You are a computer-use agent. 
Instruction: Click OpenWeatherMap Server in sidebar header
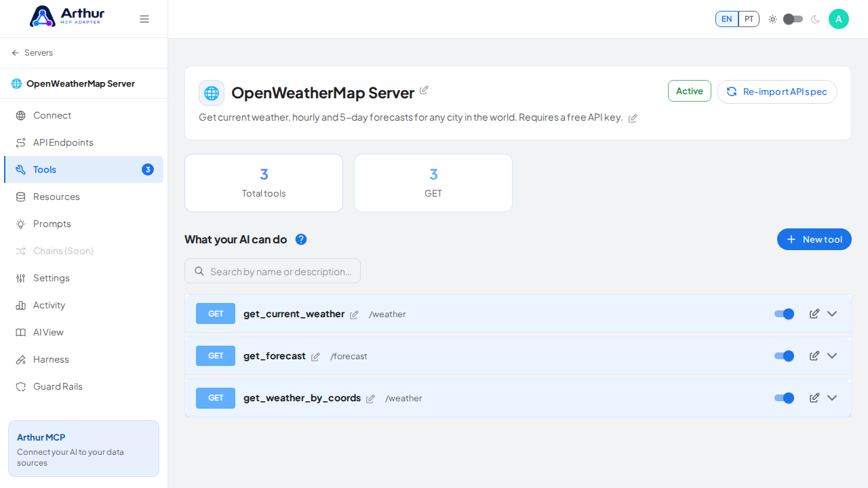pos(81,84)
